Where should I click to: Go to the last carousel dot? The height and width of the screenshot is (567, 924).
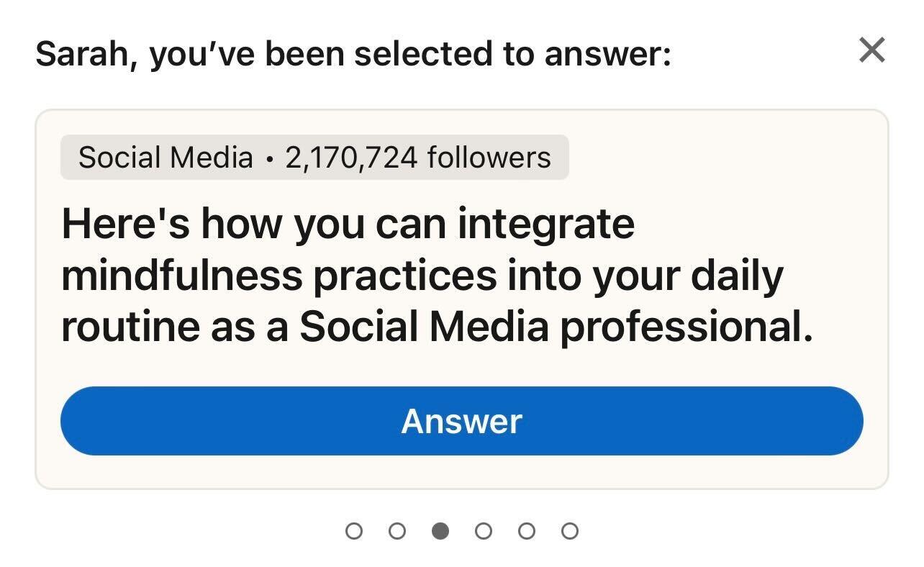pos(571,531)
